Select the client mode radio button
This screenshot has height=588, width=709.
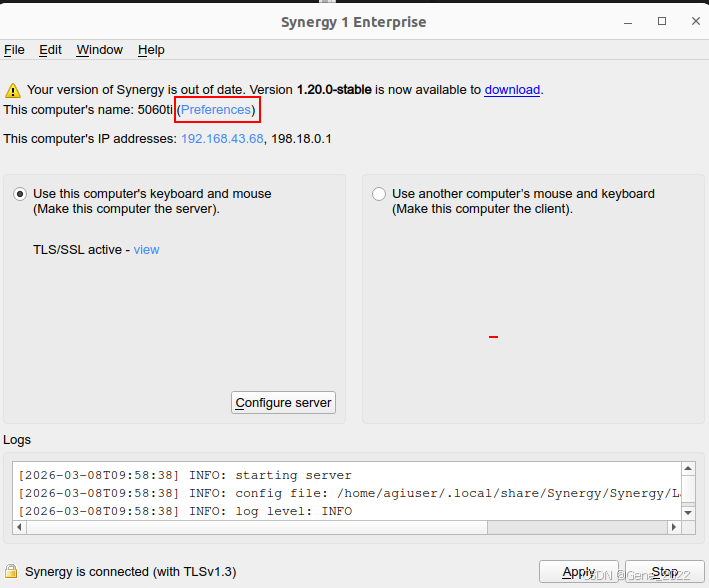click(379, 194)
